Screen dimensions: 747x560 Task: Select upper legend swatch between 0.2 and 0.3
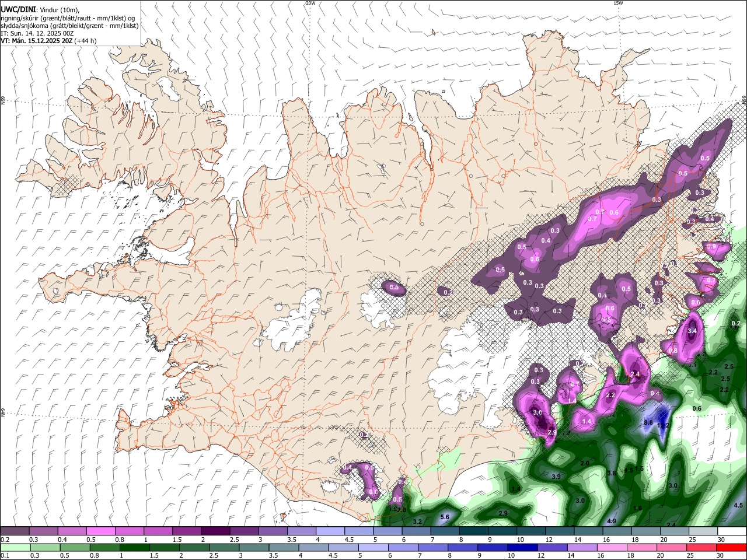[x=15, y=531]
